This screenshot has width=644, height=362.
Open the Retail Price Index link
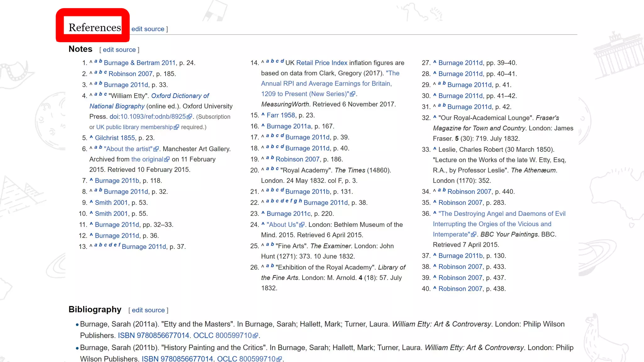point(322,63)
